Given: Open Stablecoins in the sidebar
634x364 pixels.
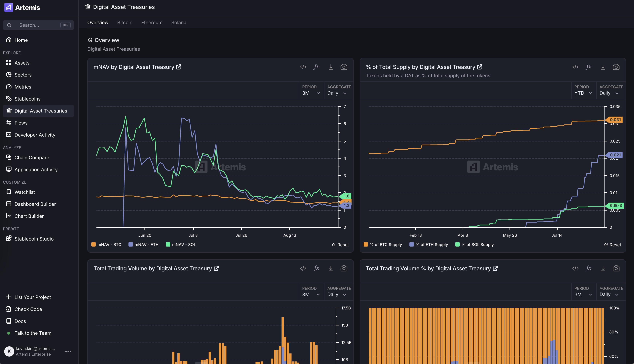Looking at the screenshot, I should [x=38, y=99].
